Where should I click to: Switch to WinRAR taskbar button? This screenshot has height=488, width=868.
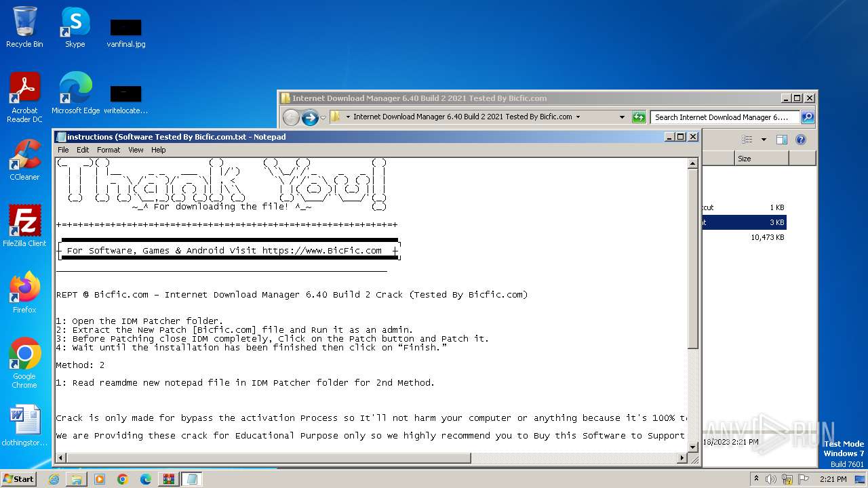point(169,479)
